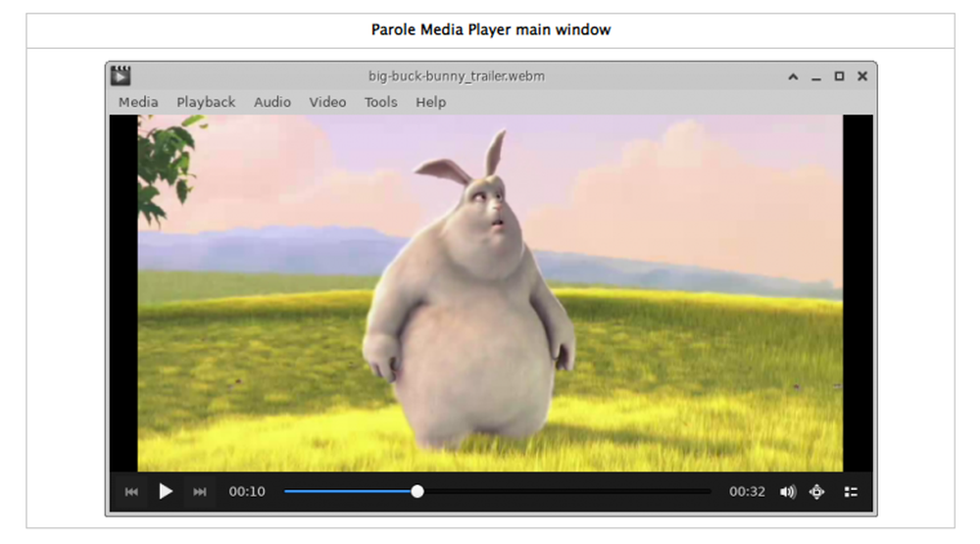Open the Help menu
Image resolution: width=980 pixels, height=544 pixels.
(x=430, y=102)
